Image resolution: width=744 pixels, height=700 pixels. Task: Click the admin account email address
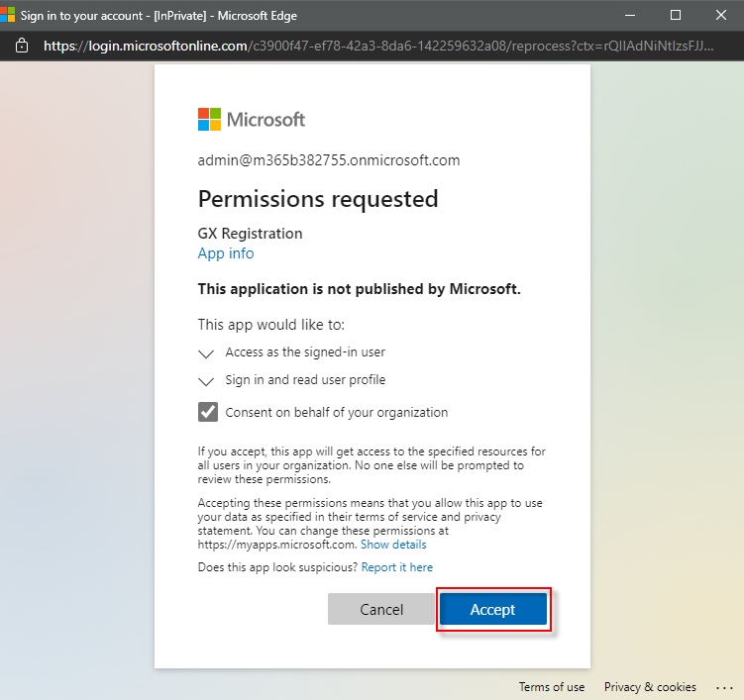[329, 160]
